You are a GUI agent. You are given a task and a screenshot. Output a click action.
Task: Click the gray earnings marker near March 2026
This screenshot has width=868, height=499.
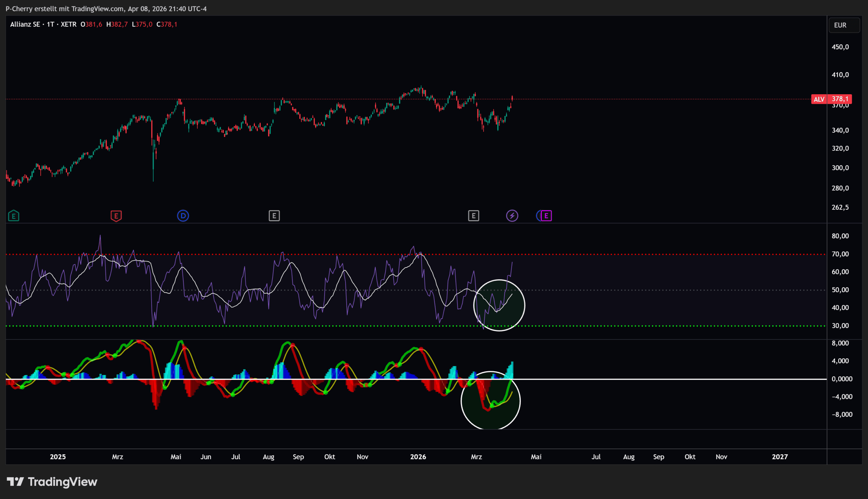pos(474,216)
